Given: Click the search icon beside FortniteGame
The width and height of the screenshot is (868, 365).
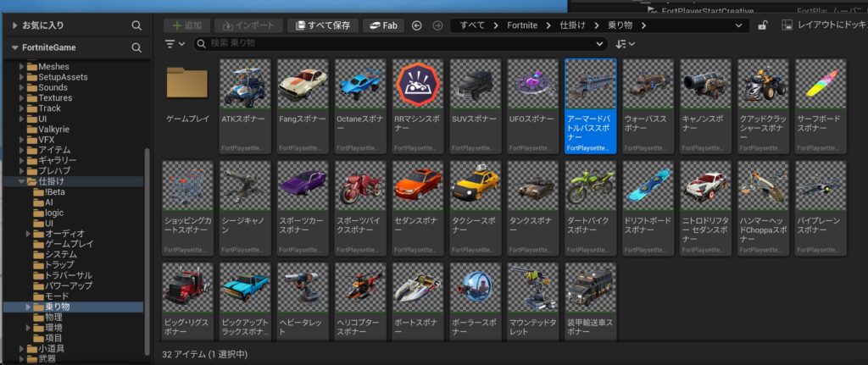Looking at the screenshot, I should tap(136, 48).
